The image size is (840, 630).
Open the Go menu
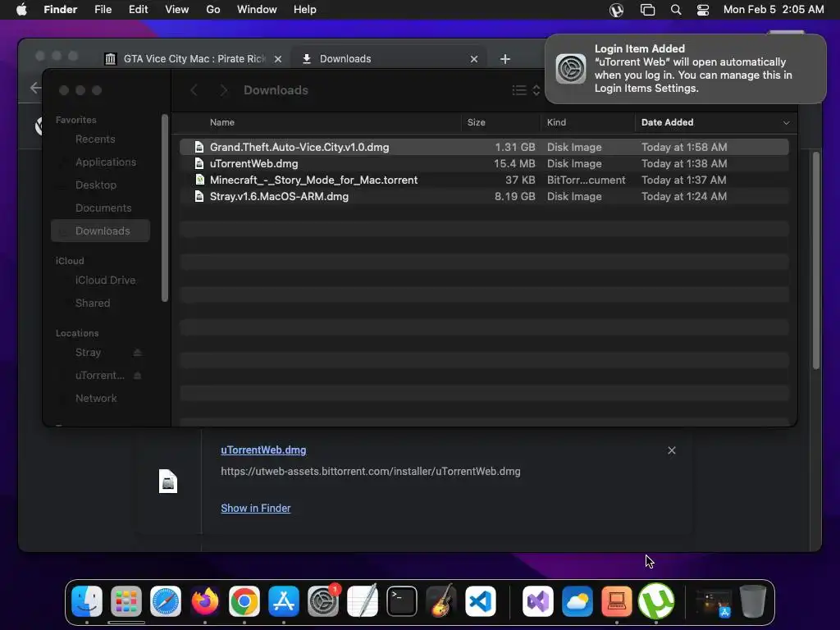point(213,10)
